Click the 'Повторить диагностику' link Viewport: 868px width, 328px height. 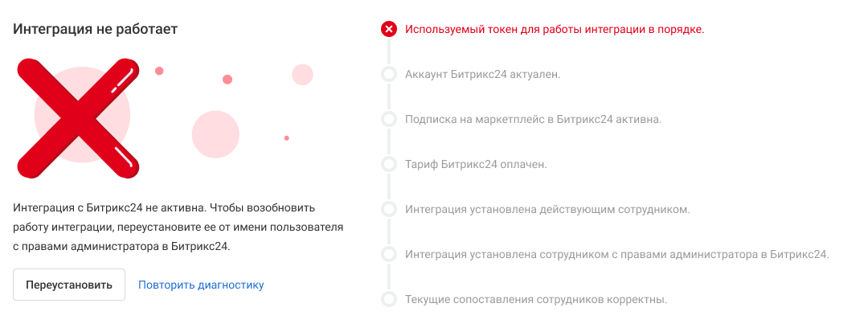pyautogui.click(x=201, y=285)
